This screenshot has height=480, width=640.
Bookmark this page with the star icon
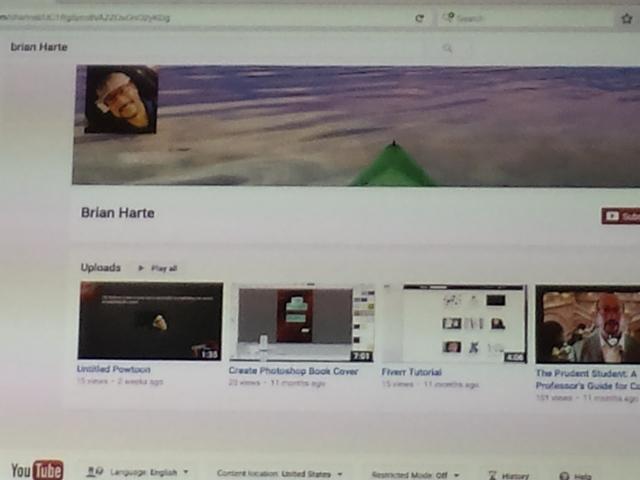click(627, 18)
